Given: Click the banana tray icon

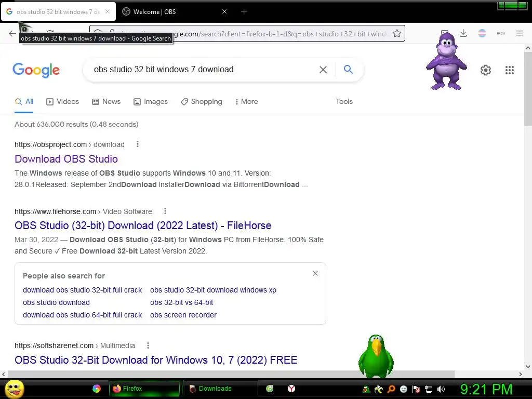Looking at the screenshot, I should (378, 389).
